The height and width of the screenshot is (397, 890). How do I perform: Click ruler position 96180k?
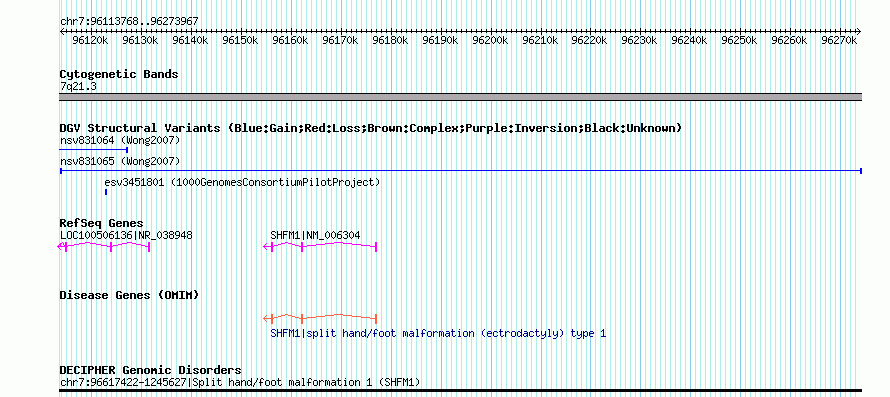coord(390,40)
